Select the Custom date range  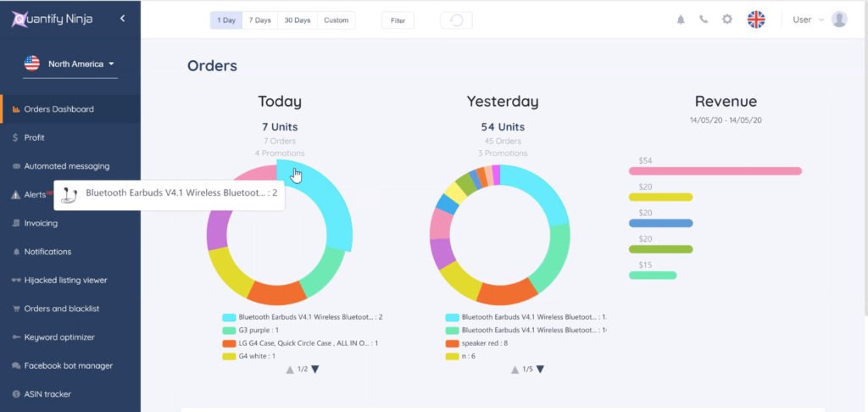[336, 20]
